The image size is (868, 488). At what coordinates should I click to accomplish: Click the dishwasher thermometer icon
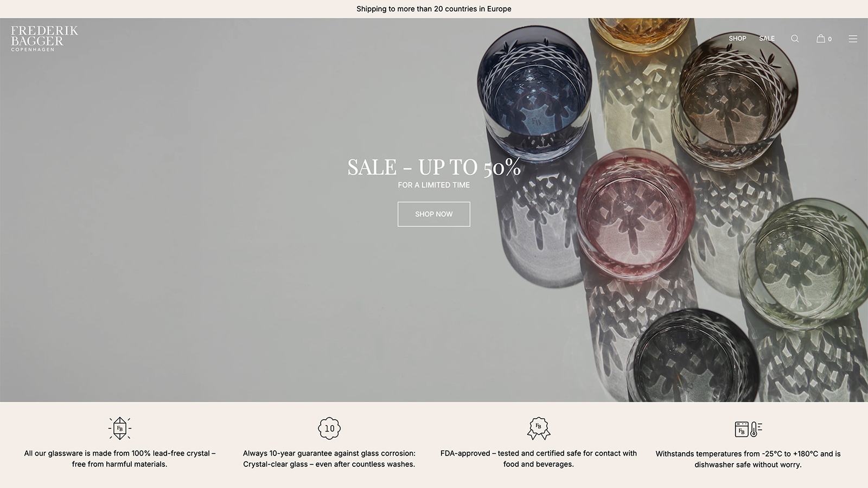(x=748, y=429)
